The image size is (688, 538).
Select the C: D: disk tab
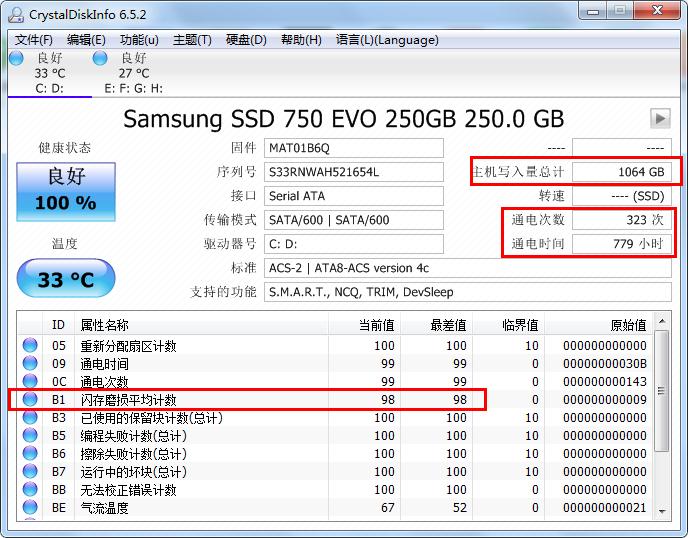[50, 73]
